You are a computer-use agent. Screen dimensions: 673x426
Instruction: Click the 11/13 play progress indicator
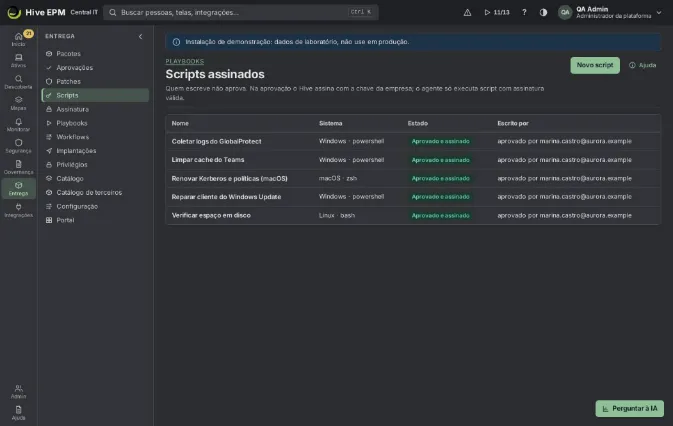(497, 12)
